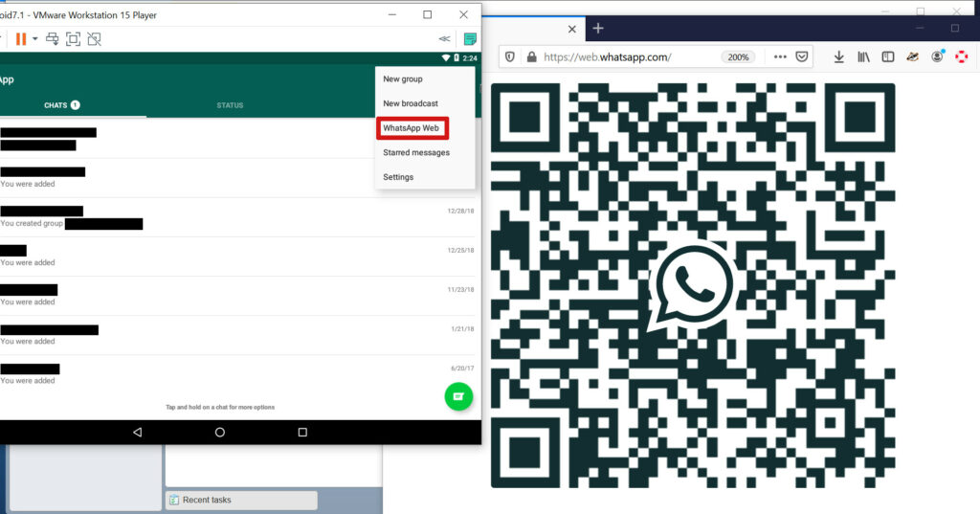Open the page actions three-dot menu

[780, 56]
